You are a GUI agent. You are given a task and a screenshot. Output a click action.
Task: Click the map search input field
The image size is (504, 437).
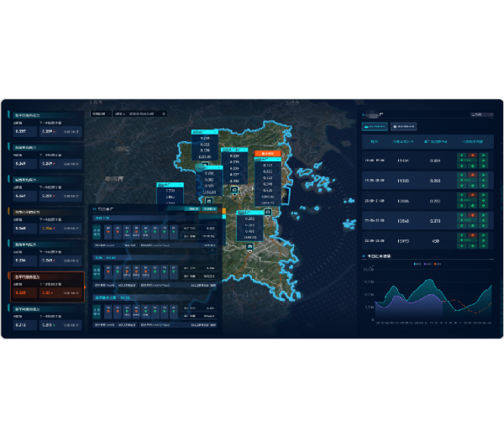[x=138, y=113]
